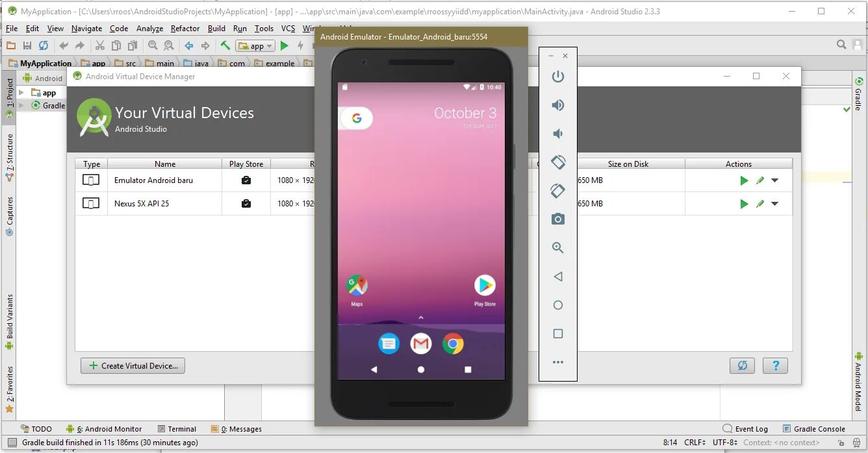This screenshot has width=868, height=453.
Task: Edit Nexus 5X API 25 with pencil icon
Action: coord(759,204)
